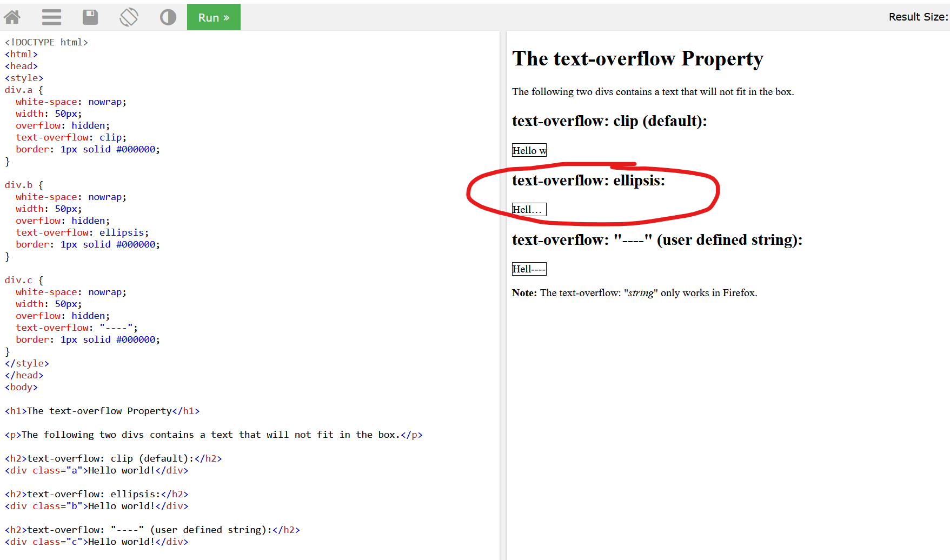Click the 'Hell----' user defined string box
The width and height of the screenshot is (950, 560).
(529, 269)
